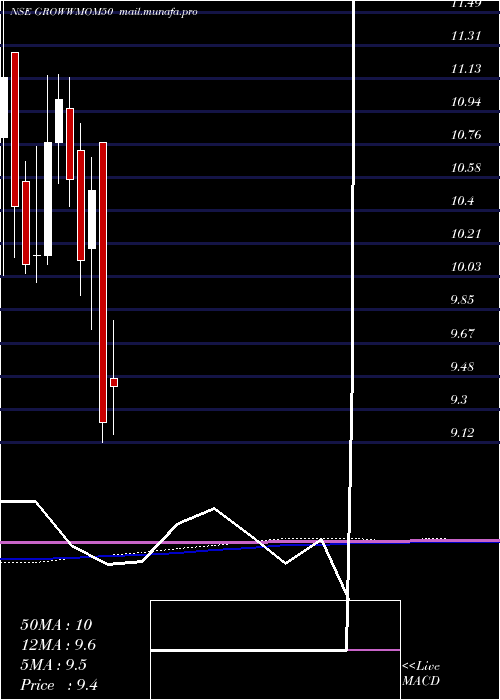The width and height of the screenshot is (500, 700).
Task: Click the 10.4 price axis label
Action: click(462, 201)
